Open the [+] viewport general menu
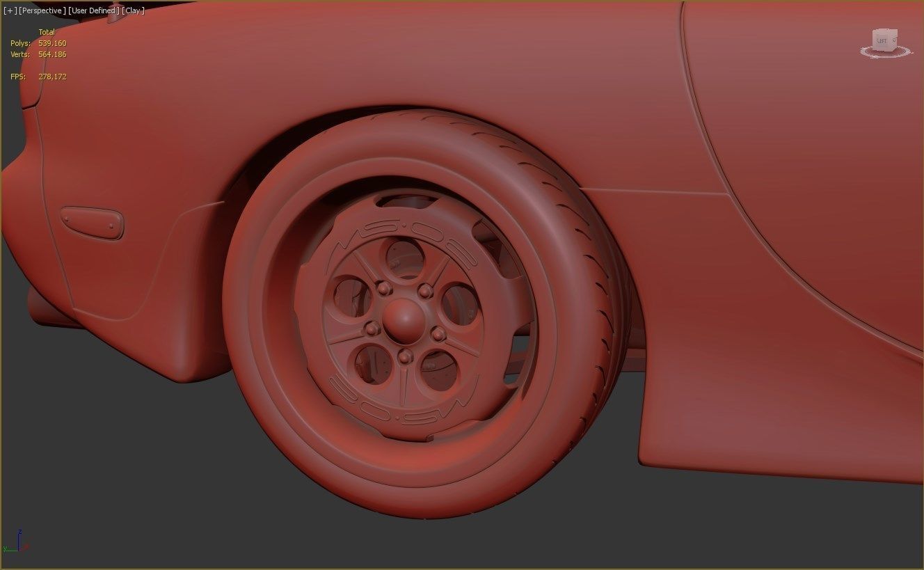 click(x=10, y=10)
